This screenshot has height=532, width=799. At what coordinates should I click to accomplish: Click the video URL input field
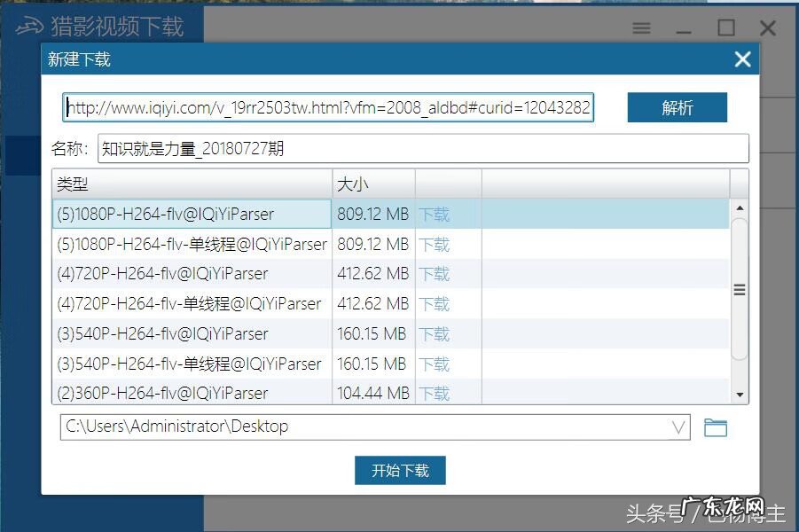pyautogui.click(x=328, y=106)
